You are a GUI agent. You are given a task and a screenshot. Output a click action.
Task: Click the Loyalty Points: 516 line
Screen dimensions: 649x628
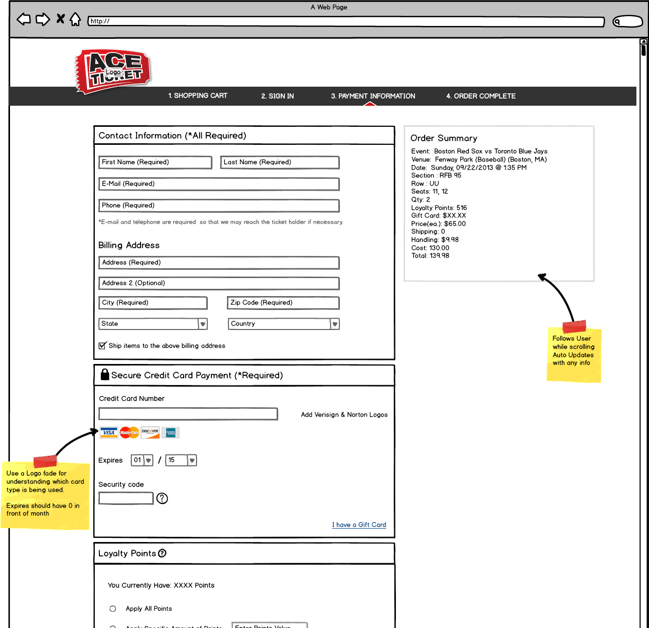tap(439, 207)
